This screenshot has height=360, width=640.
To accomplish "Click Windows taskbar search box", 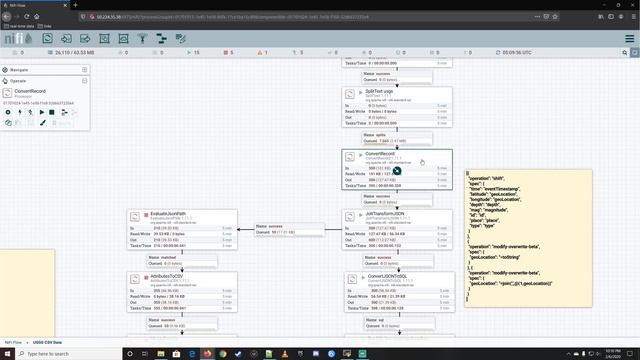I will pos(69,353).
